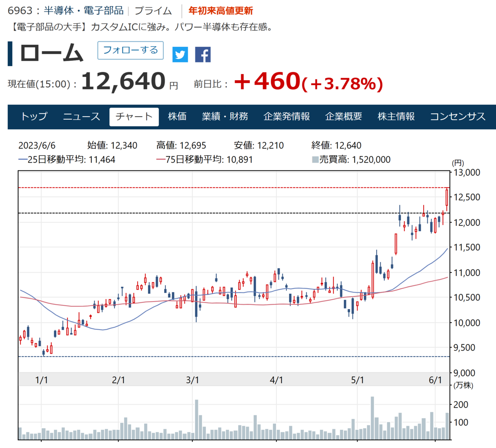This screenshot has height=448, width=496.
Task: Click the company name ローム heading
Action: 52,54
